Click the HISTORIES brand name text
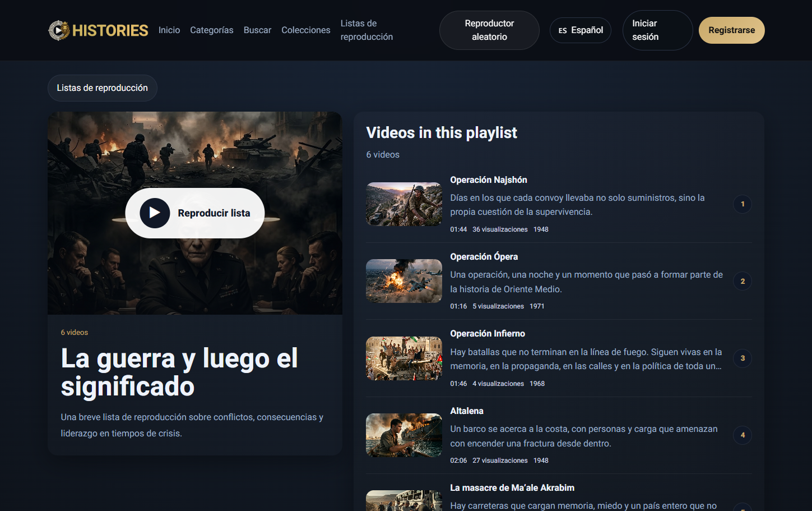This screenshot has height=511, width=812. (110, 30)
